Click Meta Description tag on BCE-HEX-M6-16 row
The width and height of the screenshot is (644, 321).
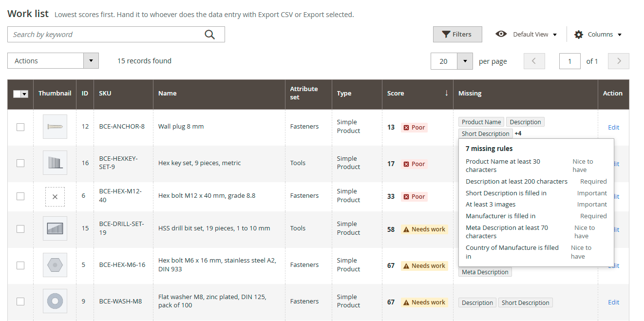(x=485, y=272)
